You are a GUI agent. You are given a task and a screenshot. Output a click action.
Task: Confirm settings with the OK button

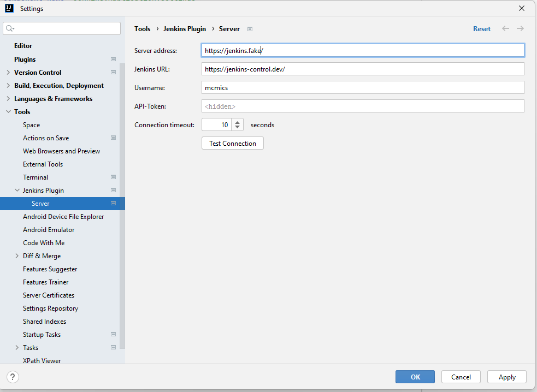pos(415,377)
